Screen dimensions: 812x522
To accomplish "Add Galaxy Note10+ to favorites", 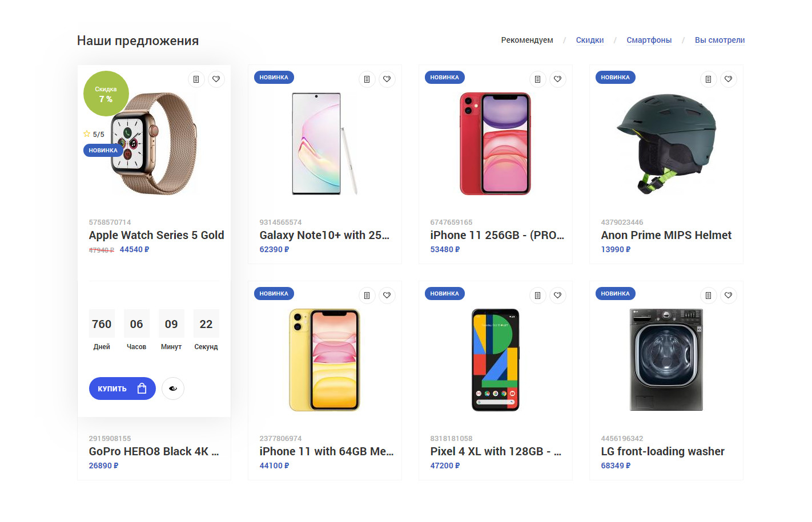I will click(x=387, y=79).
